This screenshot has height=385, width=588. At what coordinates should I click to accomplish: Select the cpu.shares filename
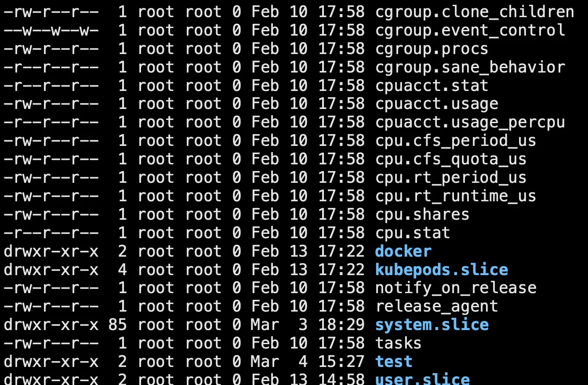tap(422, 214)
